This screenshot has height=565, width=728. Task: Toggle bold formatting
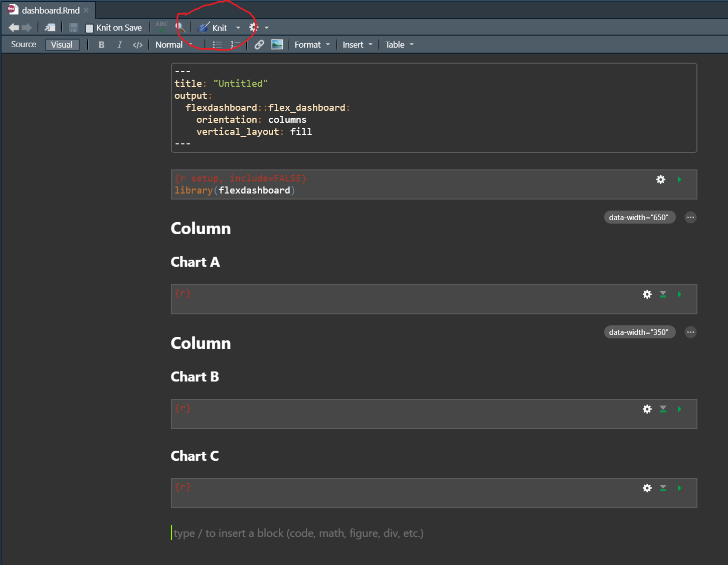coord(102,45)
